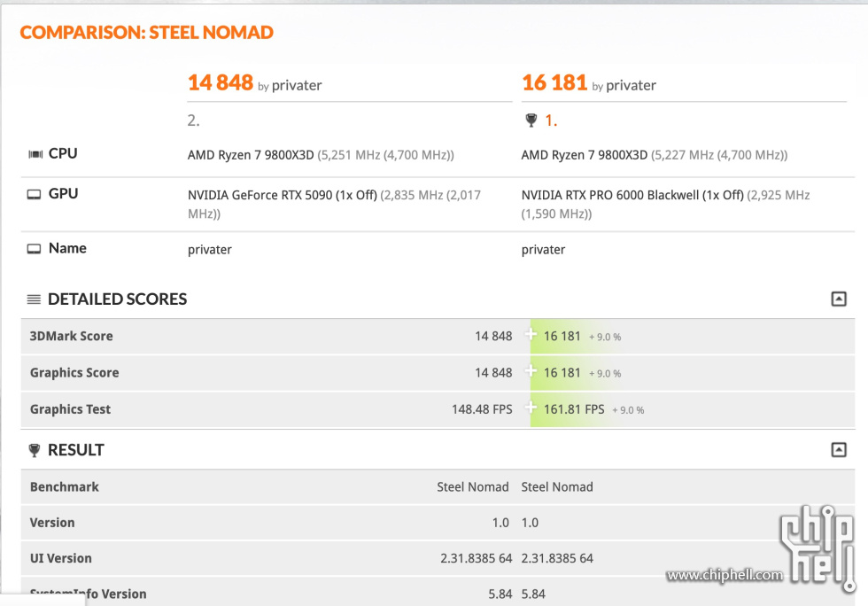Click +9.0 % in 3DMark Score row
This screenshot has height=606, width=868.
(605, 337)
